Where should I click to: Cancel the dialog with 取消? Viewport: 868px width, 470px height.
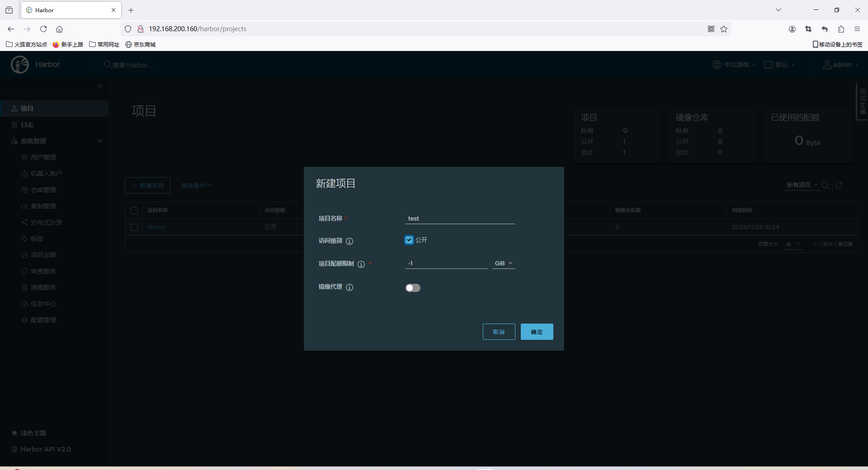(499, 332)
